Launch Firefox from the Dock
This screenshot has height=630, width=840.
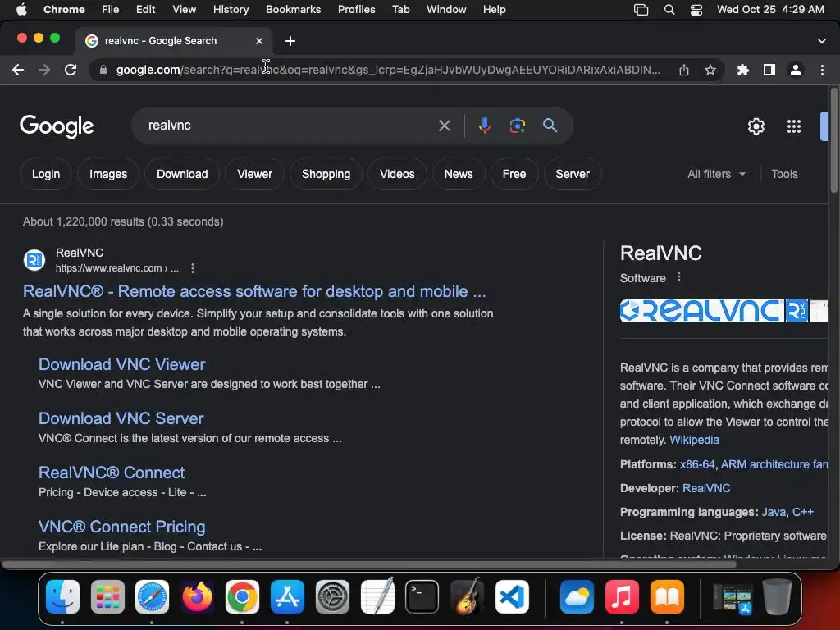(197, 597)
